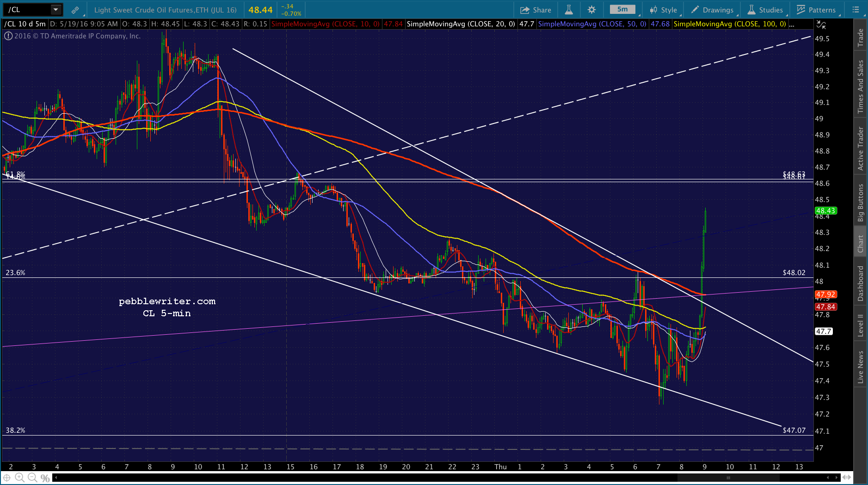Open chart settings gear
The image size is (868, 485).
pos(591,10)
